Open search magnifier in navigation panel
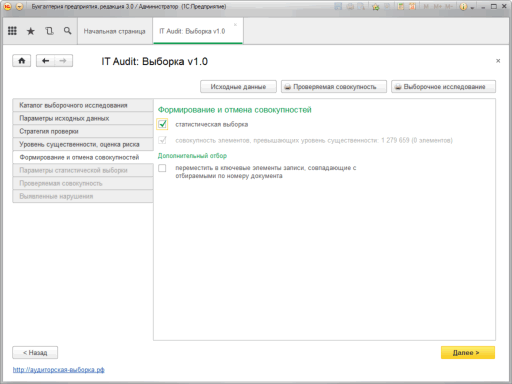512x384 pixels. [x=67, y=31]
